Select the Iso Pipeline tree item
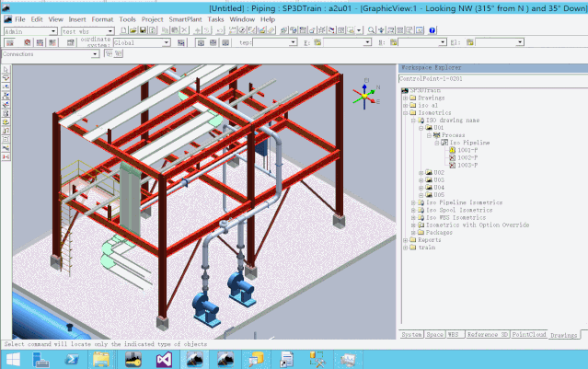Screen dimensions: 588x369 (x=470, y=143)
